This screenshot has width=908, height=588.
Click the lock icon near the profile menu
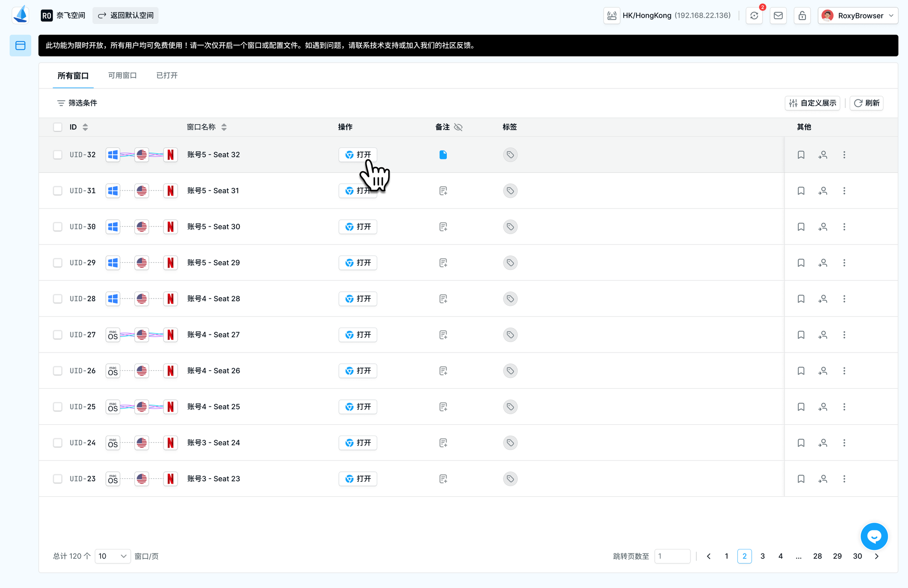[x=802, y=15]
